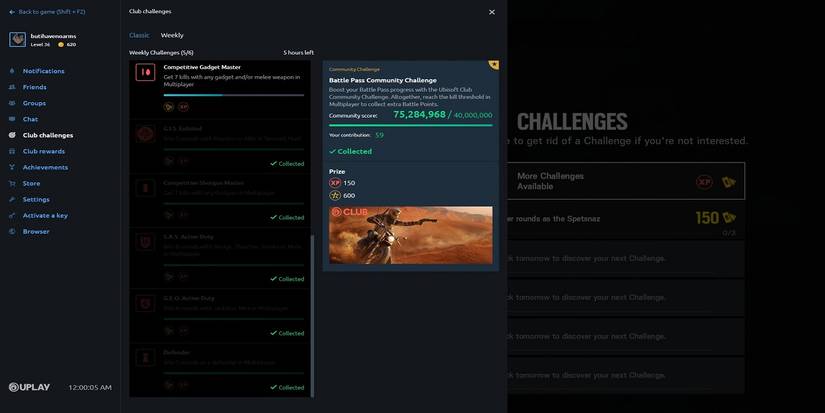This screenshot has height=413, width=825.
Task: Click the Groups icon
Action: pos(12,103)
